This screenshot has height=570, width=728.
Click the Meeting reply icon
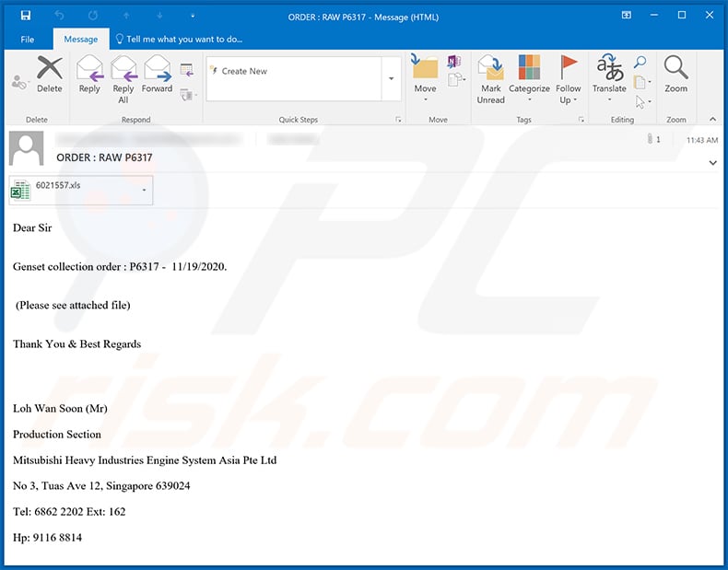pyautogui.click(x=187, y=70)
